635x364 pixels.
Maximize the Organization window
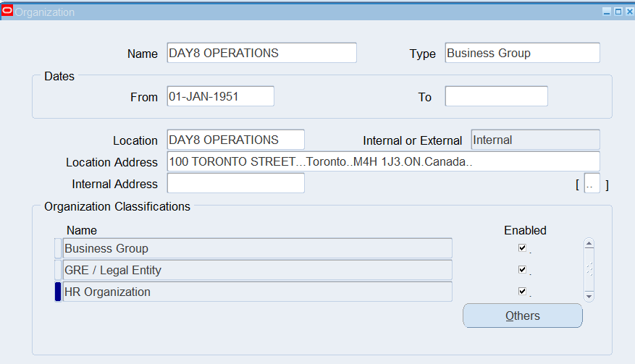(x=618, y=12)
